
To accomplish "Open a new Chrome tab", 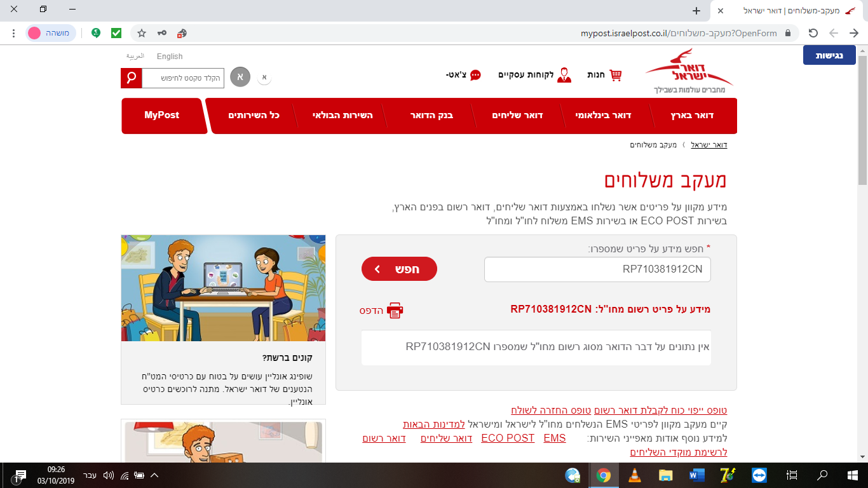I will tap(696, 11).
